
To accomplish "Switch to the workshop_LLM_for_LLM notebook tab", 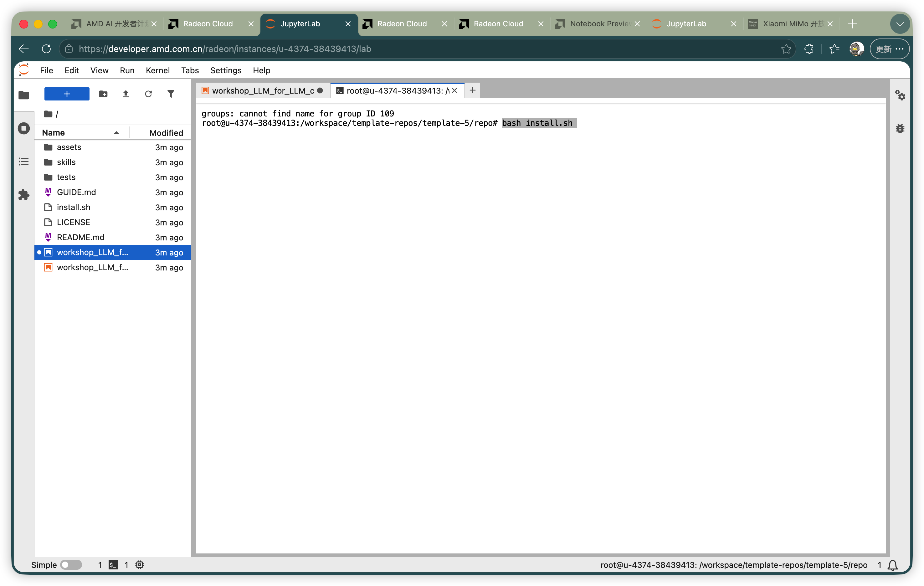I will pos(263,90).
